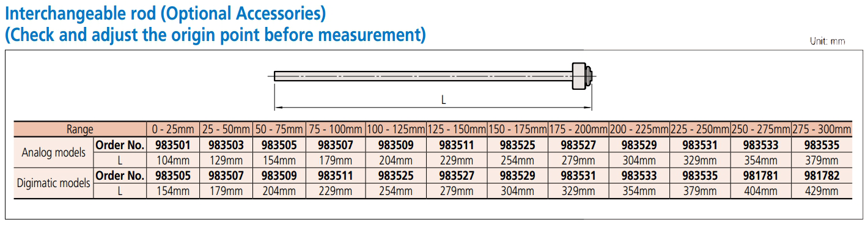Select the 100 - 125mm range column header
The image size is (868, 225).
tap(395, 130)
